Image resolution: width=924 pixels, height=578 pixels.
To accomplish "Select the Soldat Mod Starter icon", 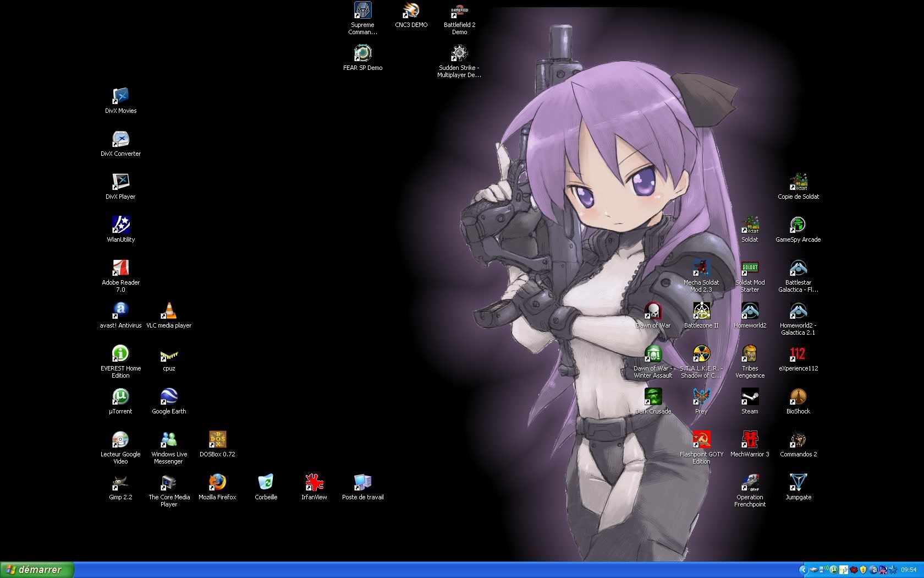I will (x=750, y=268).
